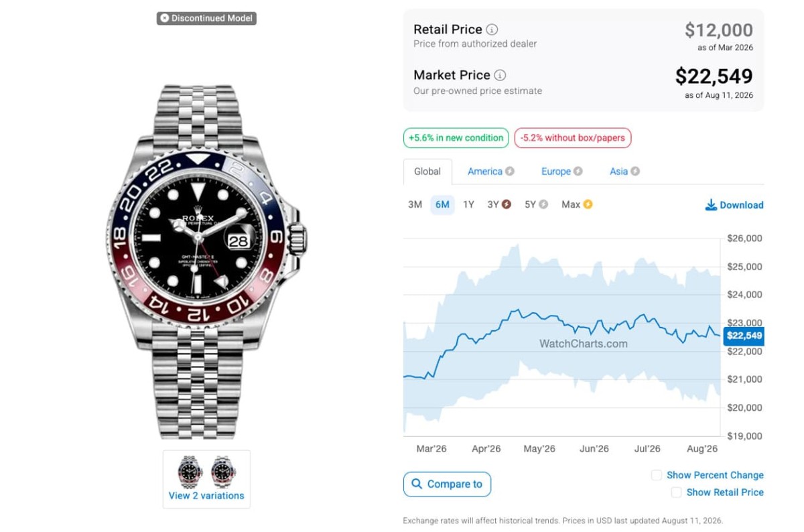Image resolution: width=804 pixels, height=532 pixels.
Task: Open the View 2 variations link
Action: click(206, 496)
